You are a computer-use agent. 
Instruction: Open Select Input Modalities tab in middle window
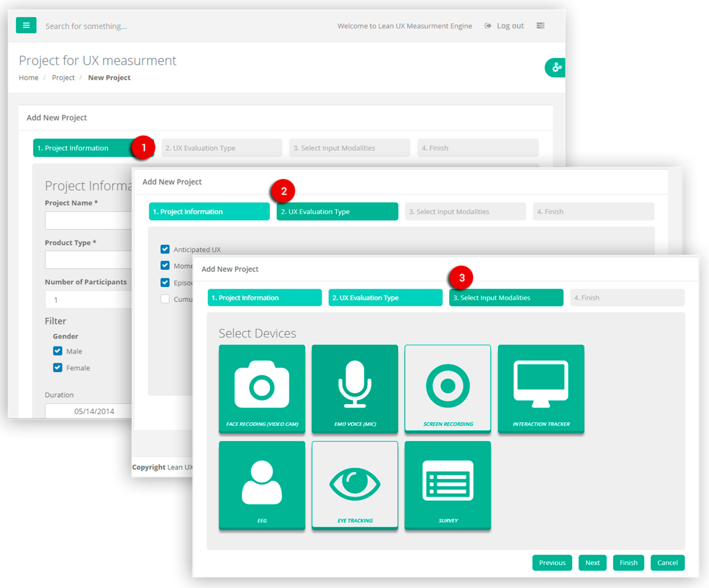[465, 211]
